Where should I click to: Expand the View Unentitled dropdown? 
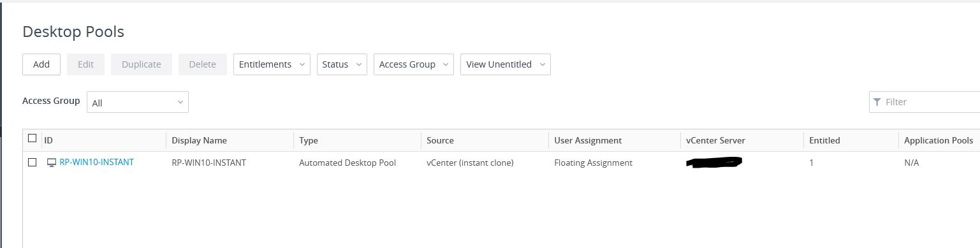[x=506, y=64]
